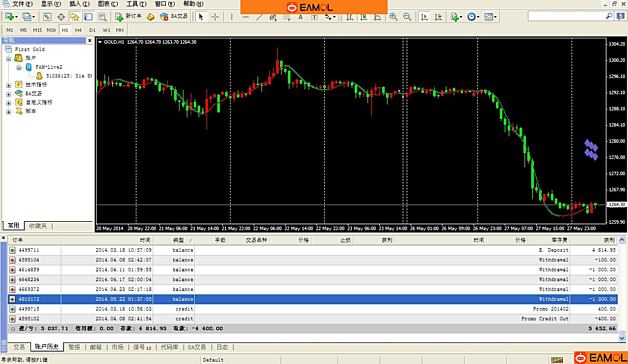Switch to the 交易 terminal tab

19,347
